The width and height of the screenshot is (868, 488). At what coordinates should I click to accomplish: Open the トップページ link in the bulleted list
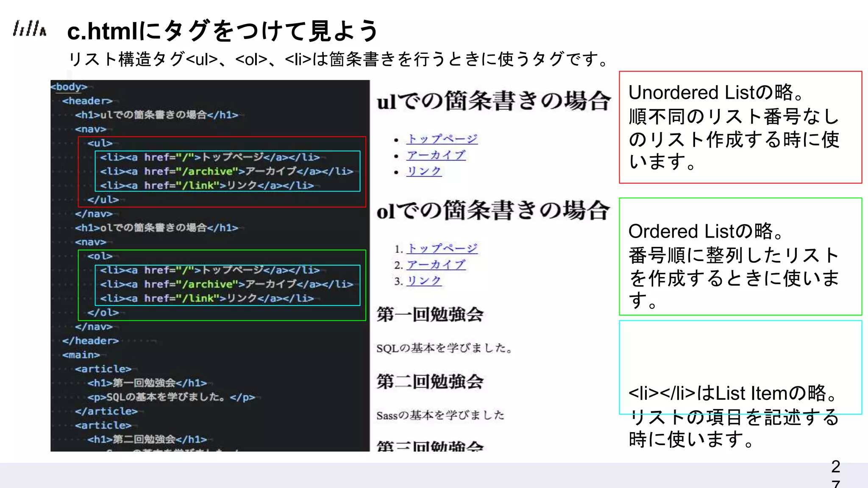(442, 139)
